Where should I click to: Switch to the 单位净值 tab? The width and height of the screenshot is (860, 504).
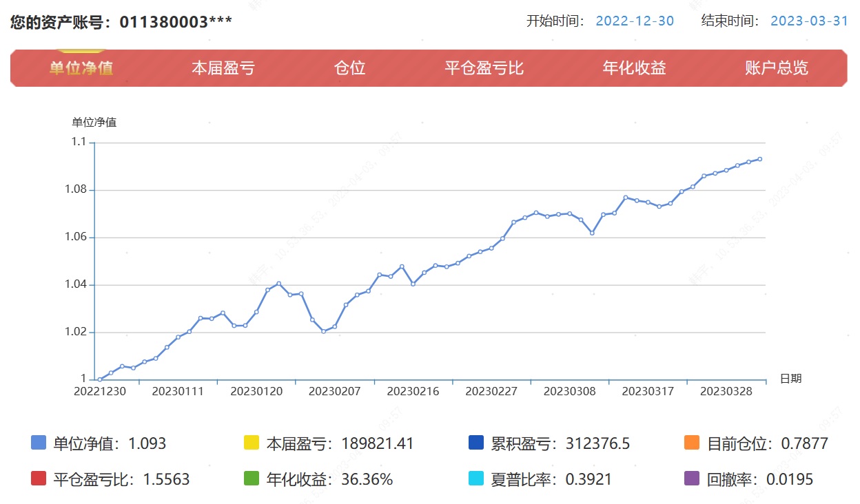click(81, 68)
